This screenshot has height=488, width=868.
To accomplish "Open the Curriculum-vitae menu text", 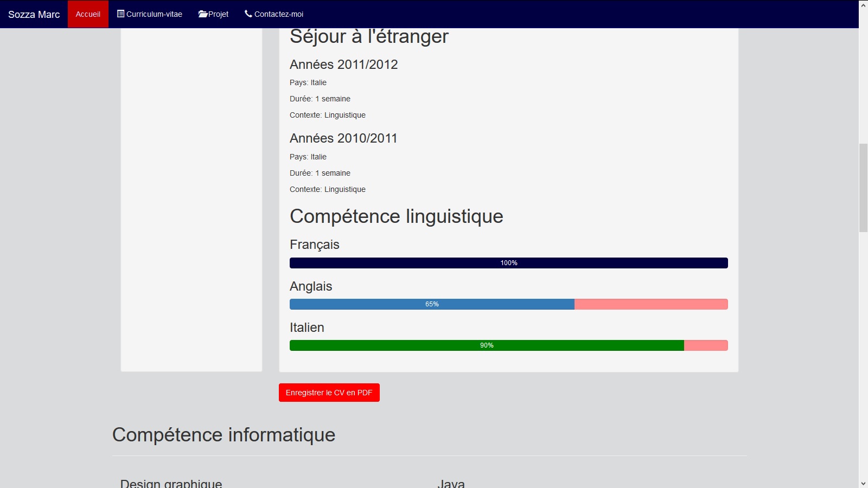I will [x=154, y=14].
